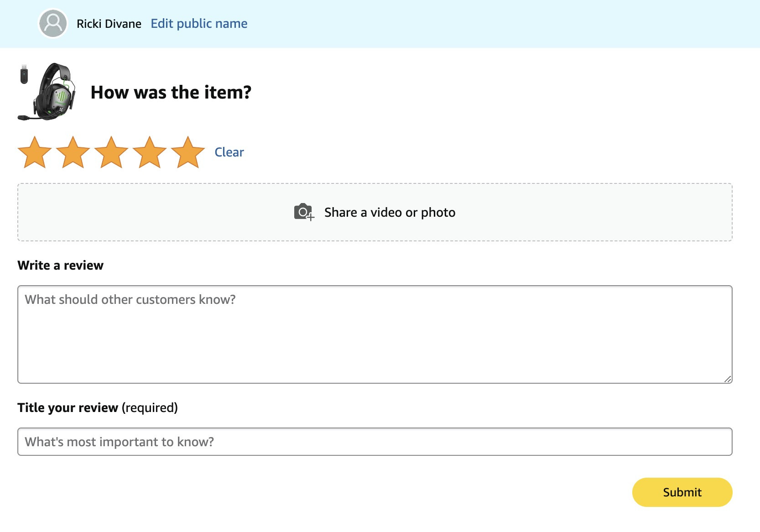Give a five star rating
760x532 pixels.
click(187, 152)
